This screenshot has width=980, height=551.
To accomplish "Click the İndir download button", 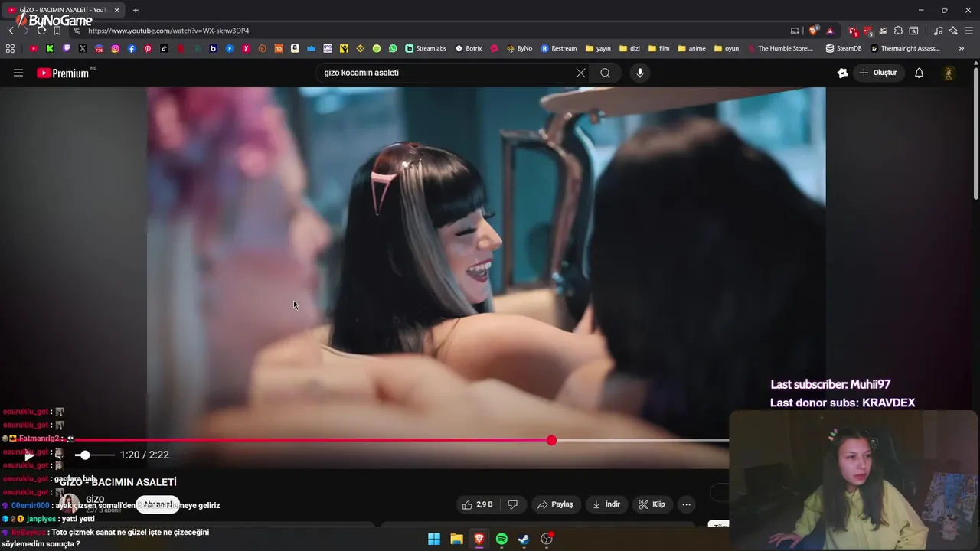I will [606, 504].
